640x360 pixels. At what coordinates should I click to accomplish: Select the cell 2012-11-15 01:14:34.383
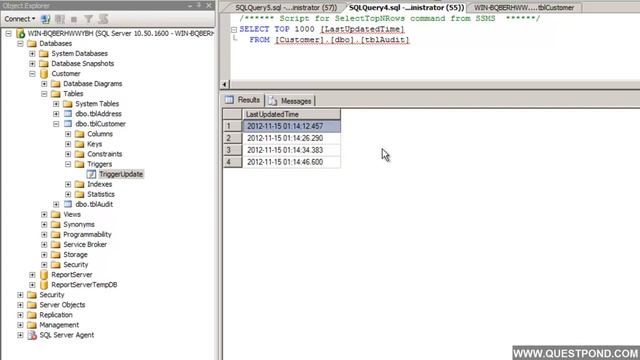point(291,150)
